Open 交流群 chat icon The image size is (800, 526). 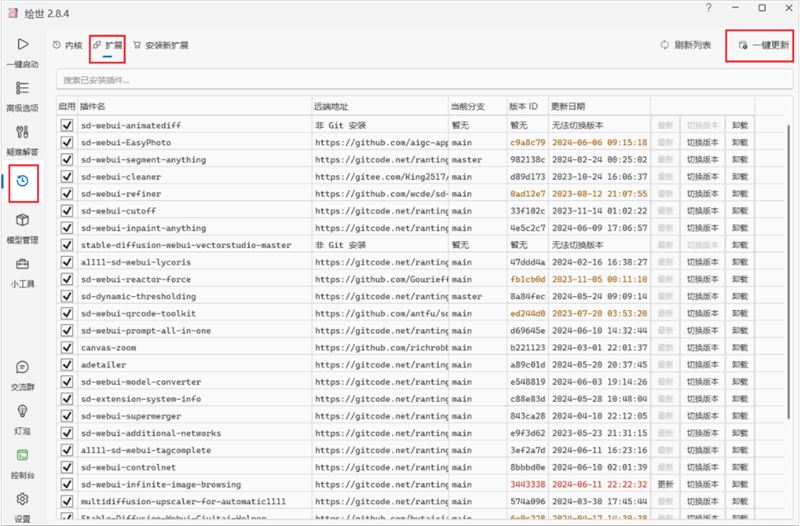click(x=22, y=367)
